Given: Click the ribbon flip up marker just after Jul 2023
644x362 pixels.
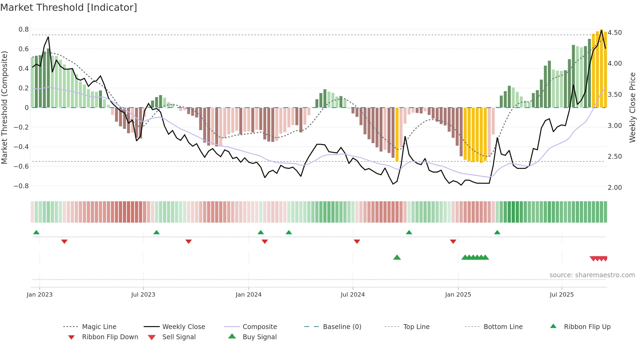Looking at the screenshot, I should [x=157, y=232].
